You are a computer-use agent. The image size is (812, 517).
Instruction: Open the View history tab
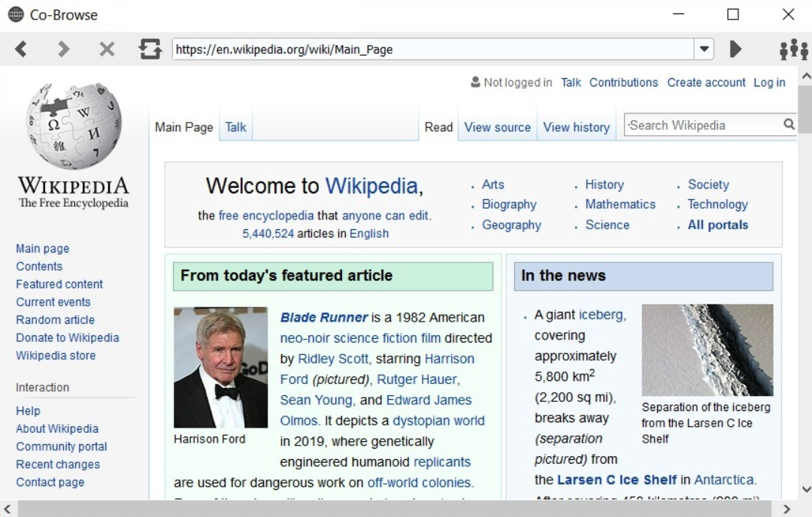576,128
